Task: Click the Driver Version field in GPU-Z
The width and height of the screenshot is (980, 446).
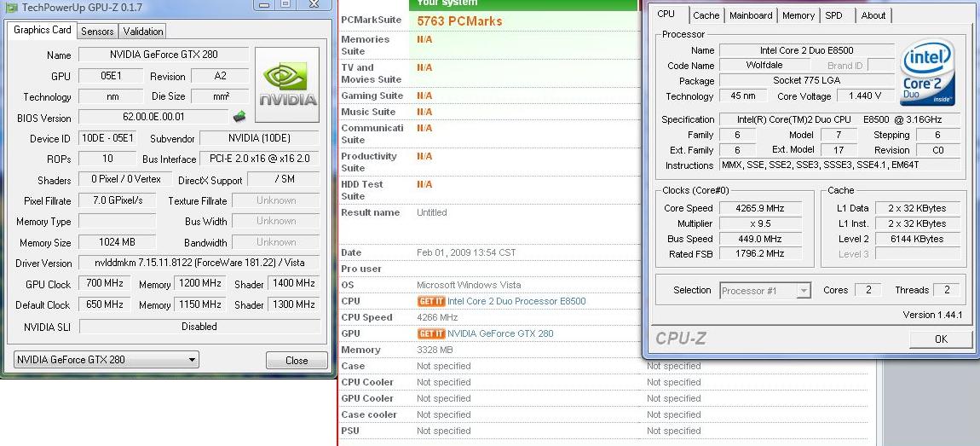Action: tap(199, 263)
